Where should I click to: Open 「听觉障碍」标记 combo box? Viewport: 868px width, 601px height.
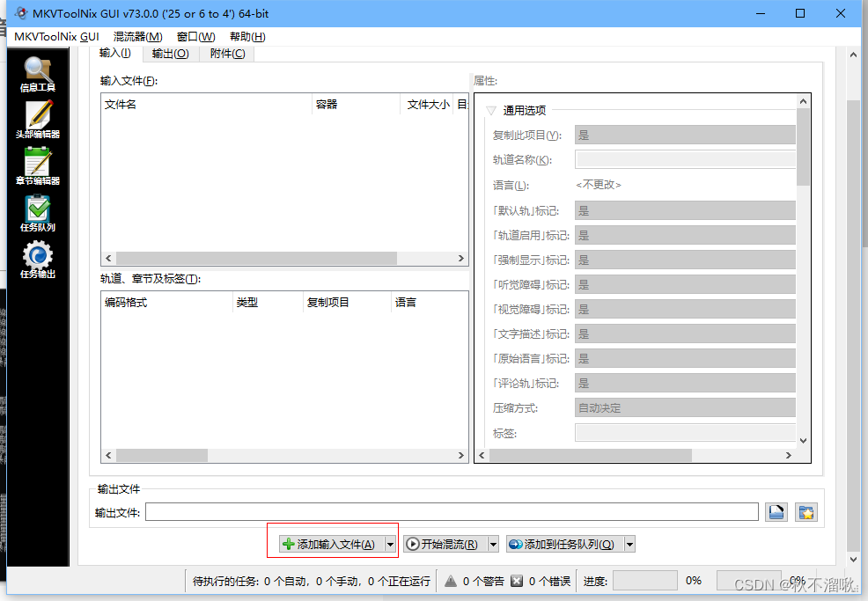point(685,284)
